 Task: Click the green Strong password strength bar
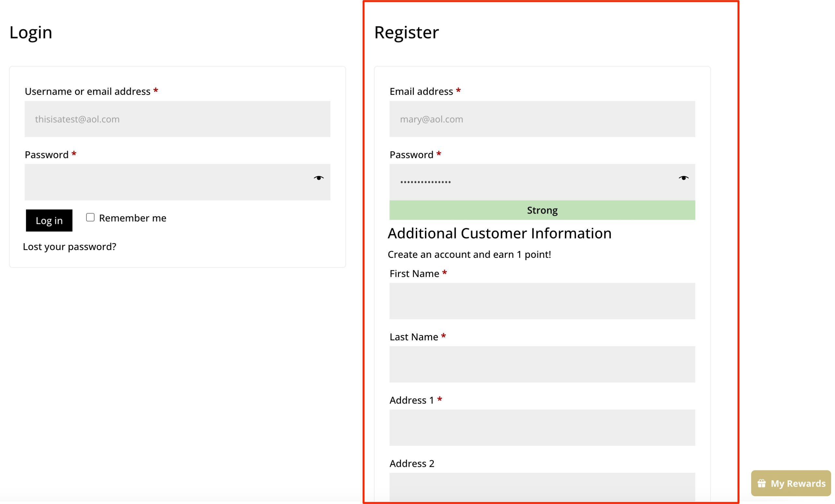pyautogui.click(x=542, y=210)
